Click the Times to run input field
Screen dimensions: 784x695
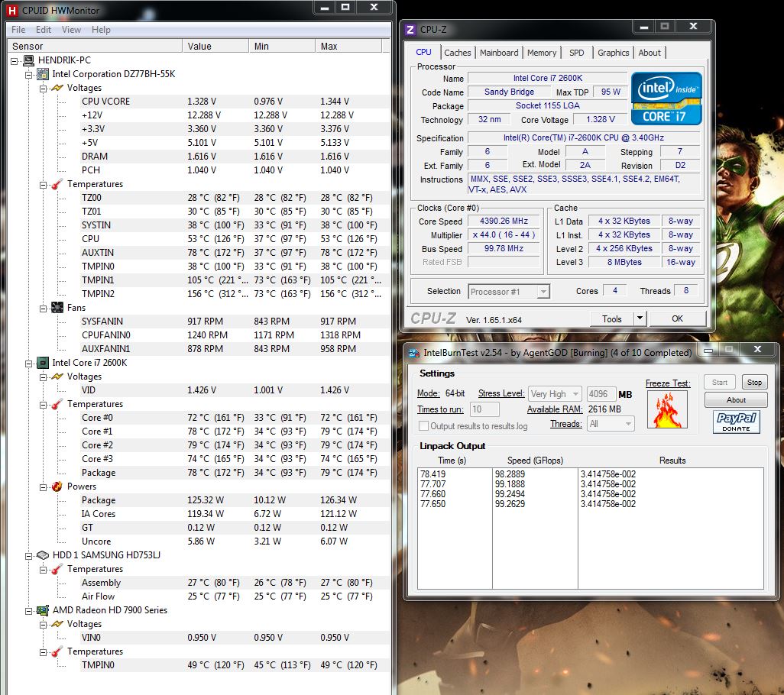[x=484, y=409]
